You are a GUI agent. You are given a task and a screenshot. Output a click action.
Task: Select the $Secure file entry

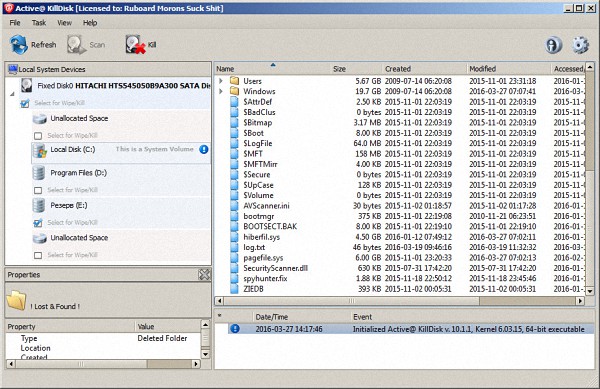tap(399, 174)
